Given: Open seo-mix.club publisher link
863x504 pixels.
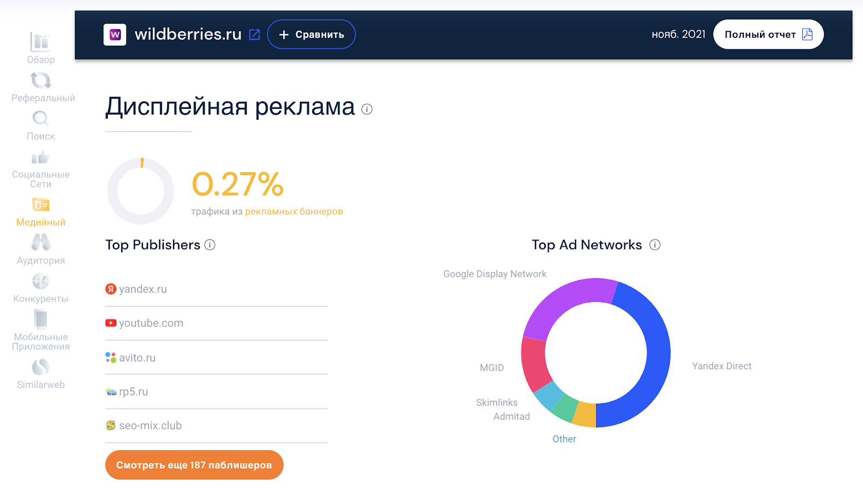Looking at the screenshot, I should click(x=150, y=426).
